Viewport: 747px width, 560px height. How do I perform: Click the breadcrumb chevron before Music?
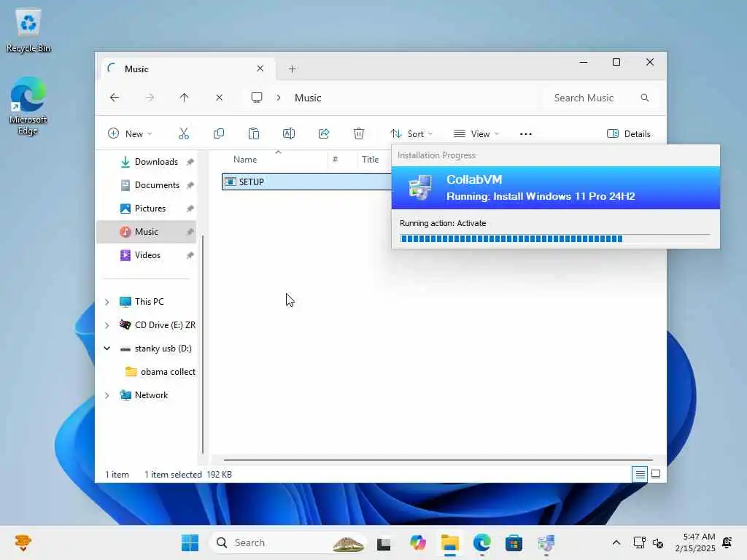[x=279, y=98]
